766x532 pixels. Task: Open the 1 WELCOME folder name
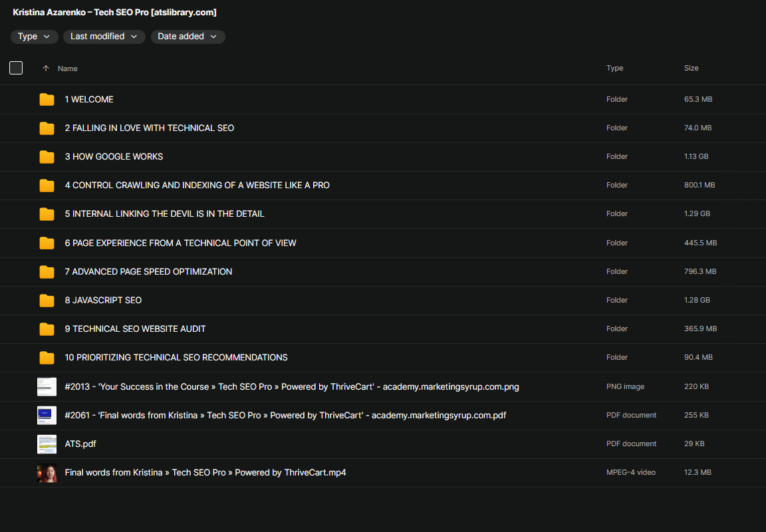tap(89, 99)
